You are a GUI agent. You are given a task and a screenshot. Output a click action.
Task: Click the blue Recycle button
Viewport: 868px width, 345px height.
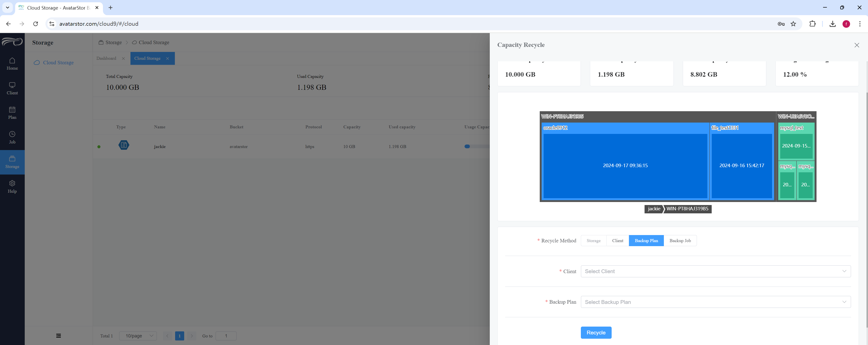(596, 333)
